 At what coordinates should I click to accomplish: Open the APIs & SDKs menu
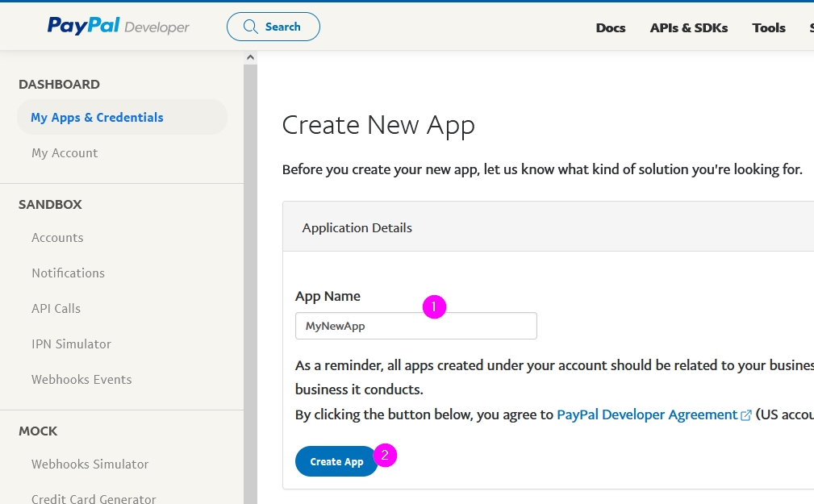click(689, 28)
